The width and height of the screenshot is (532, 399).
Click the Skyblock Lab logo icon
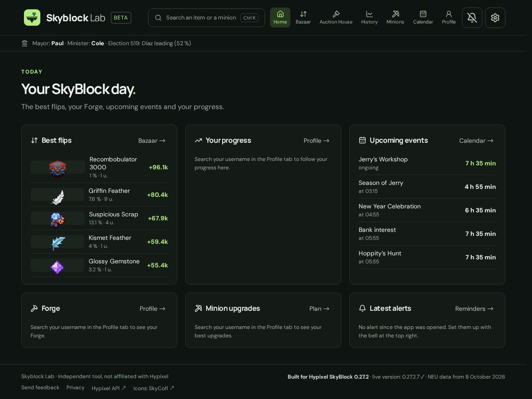32,18
